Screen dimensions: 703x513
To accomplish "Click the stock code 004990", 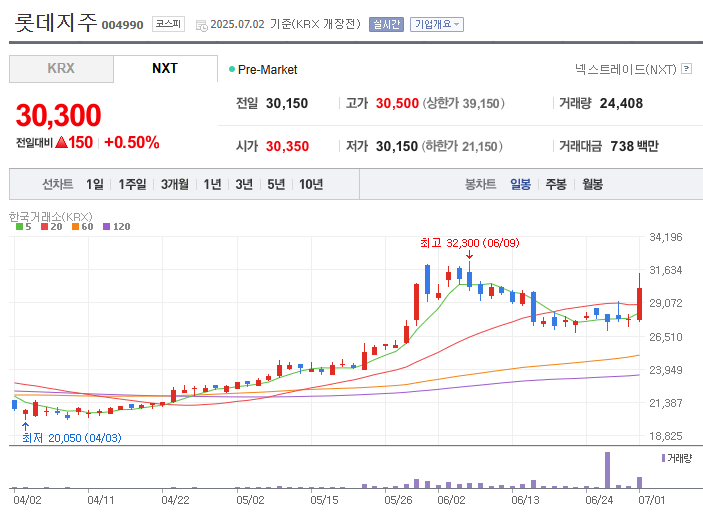I will tap(122, 25).
